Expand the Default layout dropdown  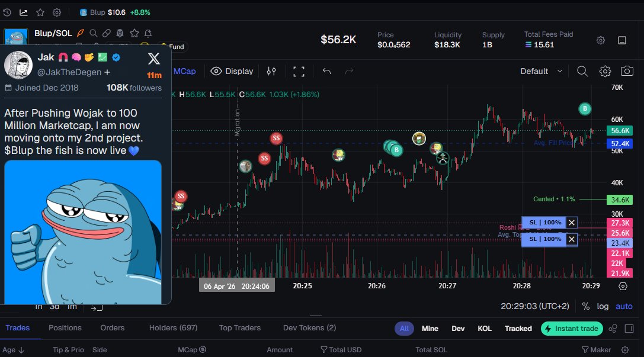(x=542, y=71)
